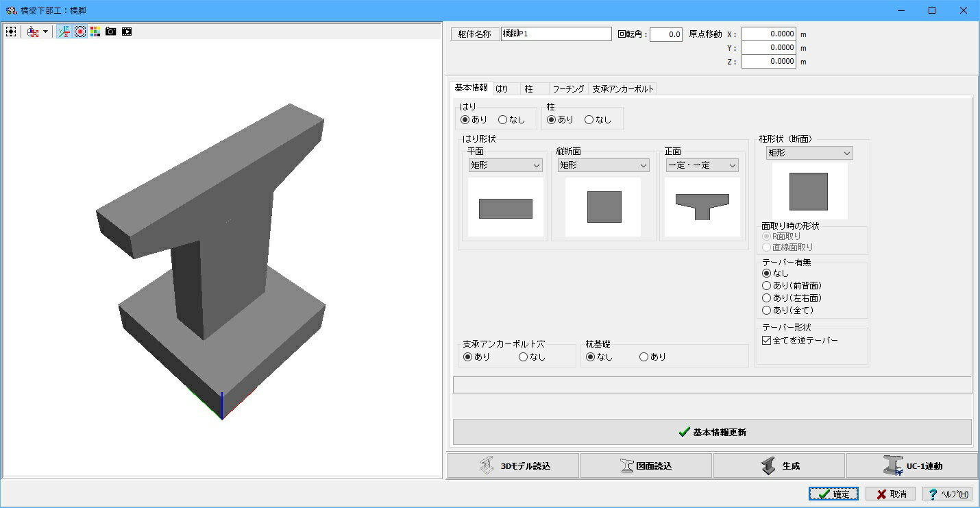Toggle the red rotation center icon
This screenshot has height=508, width=980.
click(x=80, y=32)
